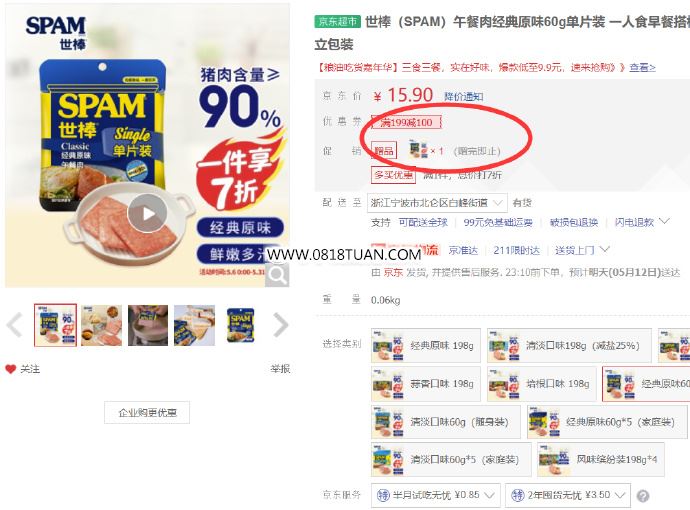Pick the 清淡口味60g*5 (家庭装) variant
The height and width of the screenshot is (510, 690).
(x=451, y=460)
